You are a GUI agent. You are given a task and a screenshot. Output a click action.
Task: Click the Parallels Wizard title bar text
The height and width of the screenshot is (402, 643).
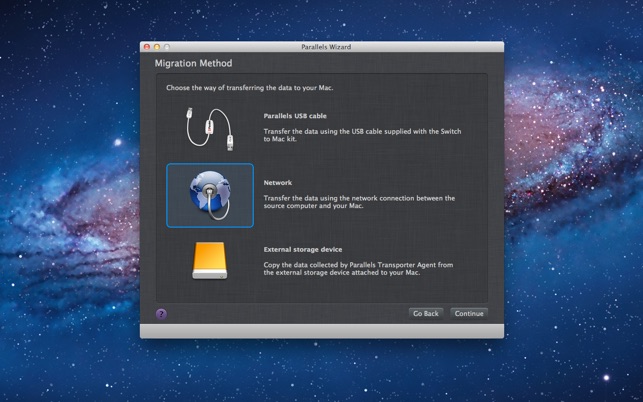tap(326, 47)
